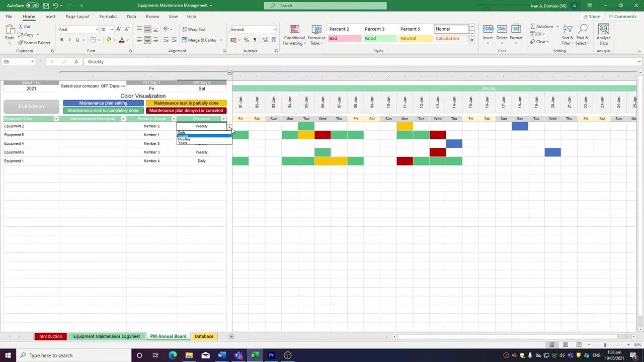644x362 pixels.
Task: Click the AutoSum sigma icon
Action: [533, 27]
